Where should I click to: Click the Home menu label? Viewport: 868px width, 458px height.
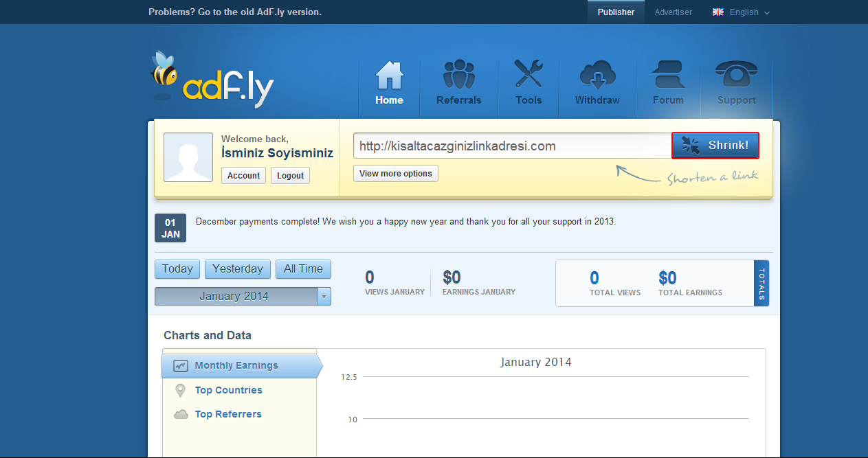tap(389, 100)
